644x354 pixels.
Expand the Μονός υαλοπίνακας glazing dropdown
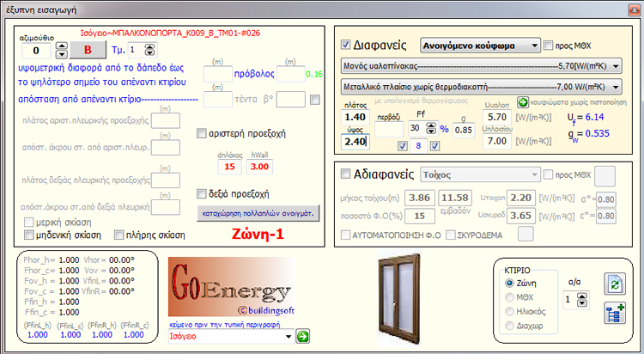[x=618, y=65]
